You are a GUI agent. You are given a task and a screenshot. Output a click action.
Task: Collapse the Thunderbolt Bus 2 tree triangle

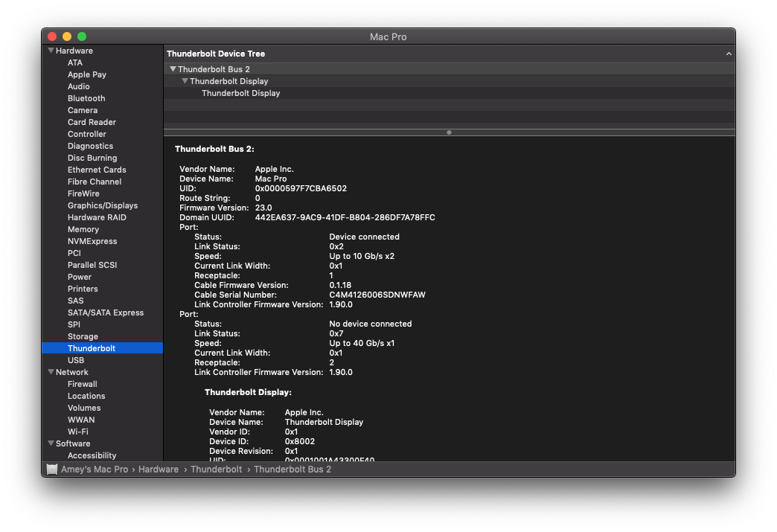[173, 69]
